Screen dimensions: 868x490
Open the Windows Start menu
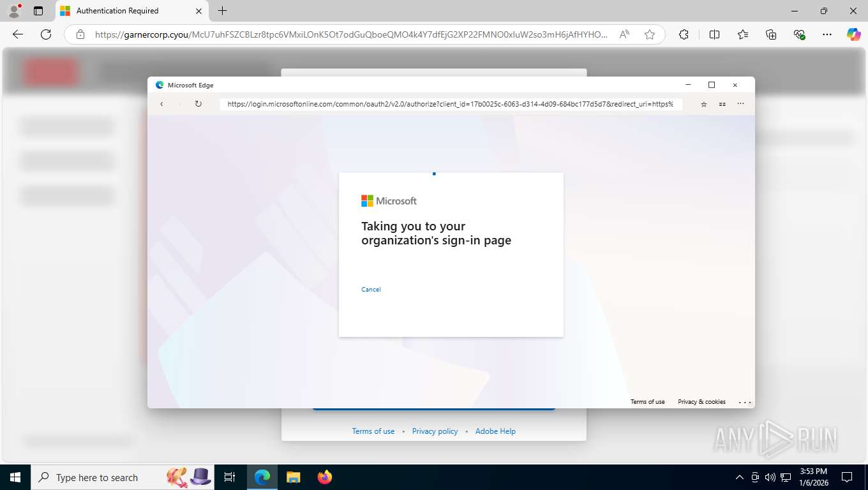click(x=15, y=477)
